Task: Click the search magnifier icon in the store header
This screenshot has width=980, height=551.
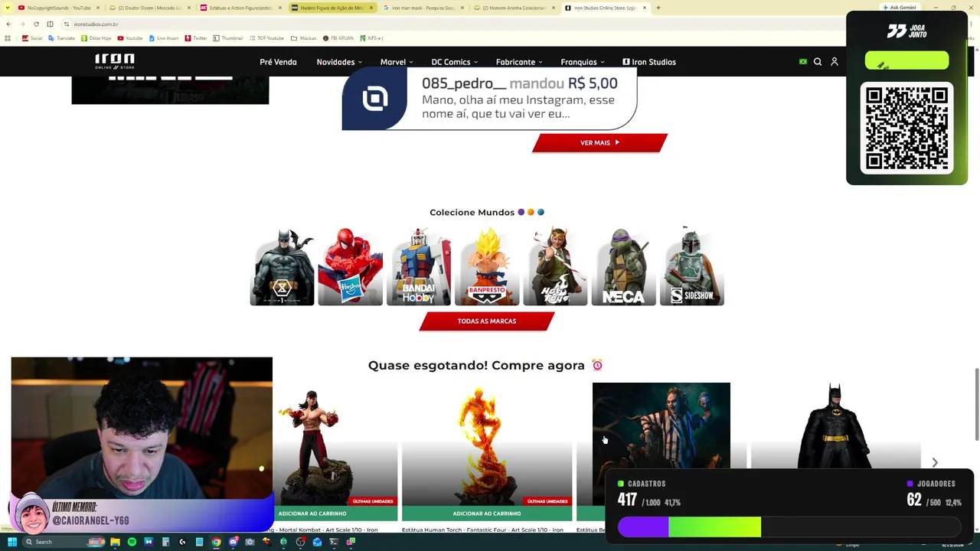Action: 818,62
